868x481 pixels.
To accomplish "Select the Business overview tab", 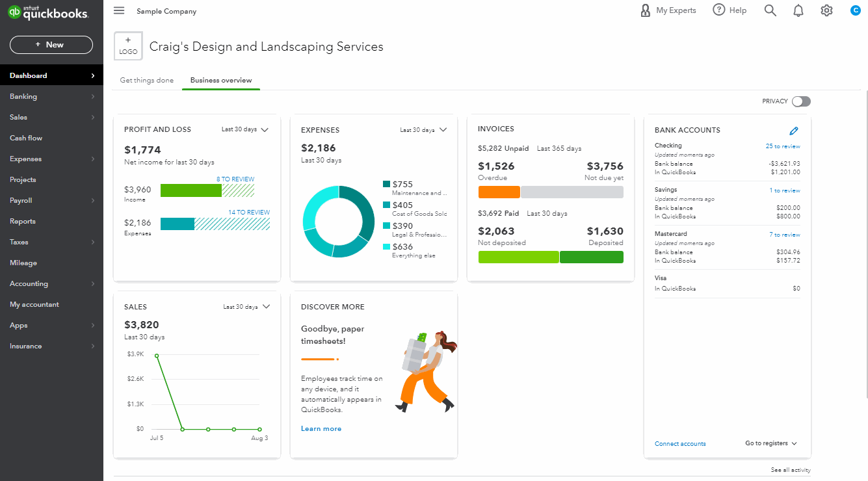I will [x=221, y=81].
